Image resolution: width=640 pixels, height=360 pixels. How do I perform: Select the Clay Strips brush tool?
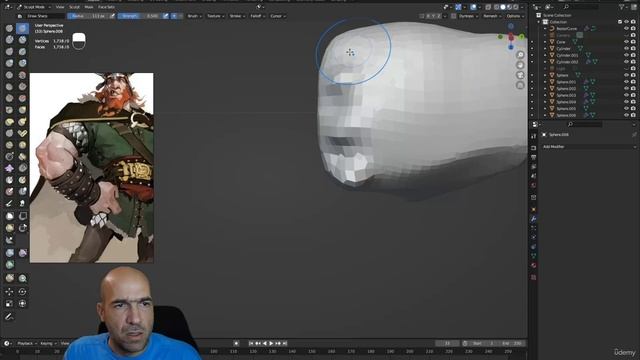coord(22,40)
